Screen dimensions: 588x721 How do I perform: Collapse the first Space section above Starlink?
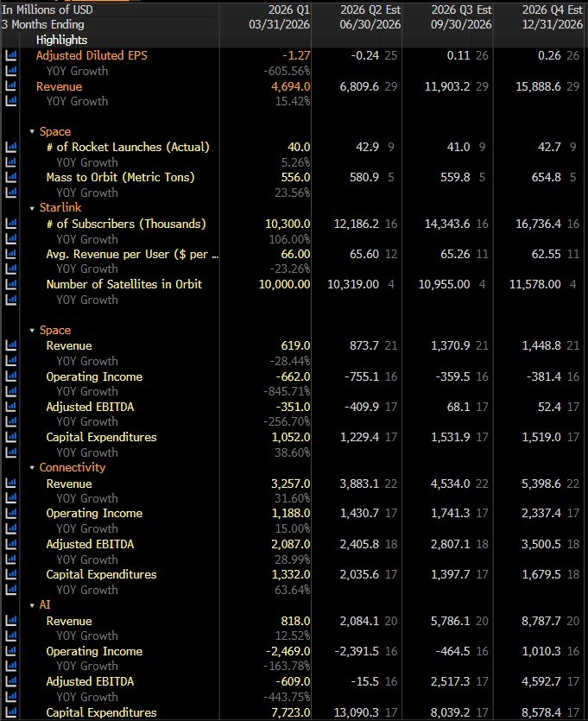click(32, 132)
